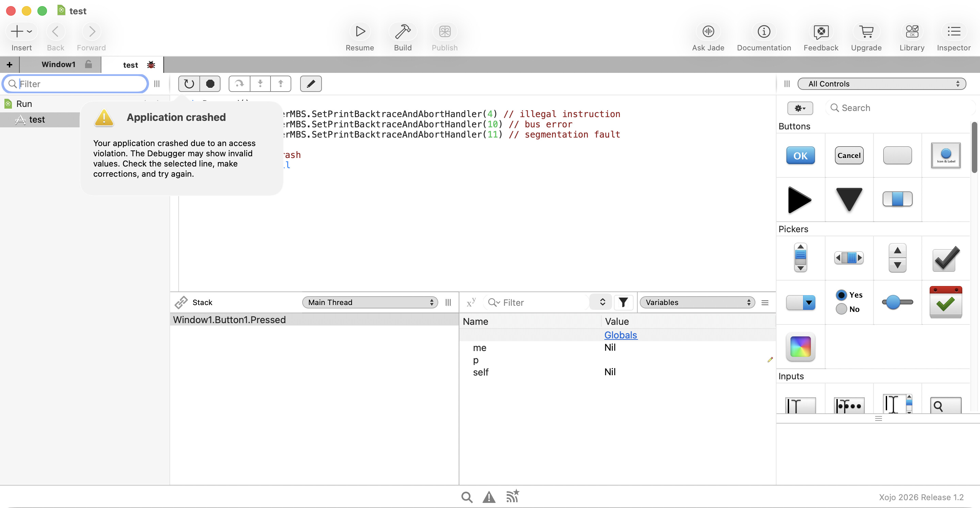
Task: Click the Forward navigation arrow
Action: click(91, 31)
